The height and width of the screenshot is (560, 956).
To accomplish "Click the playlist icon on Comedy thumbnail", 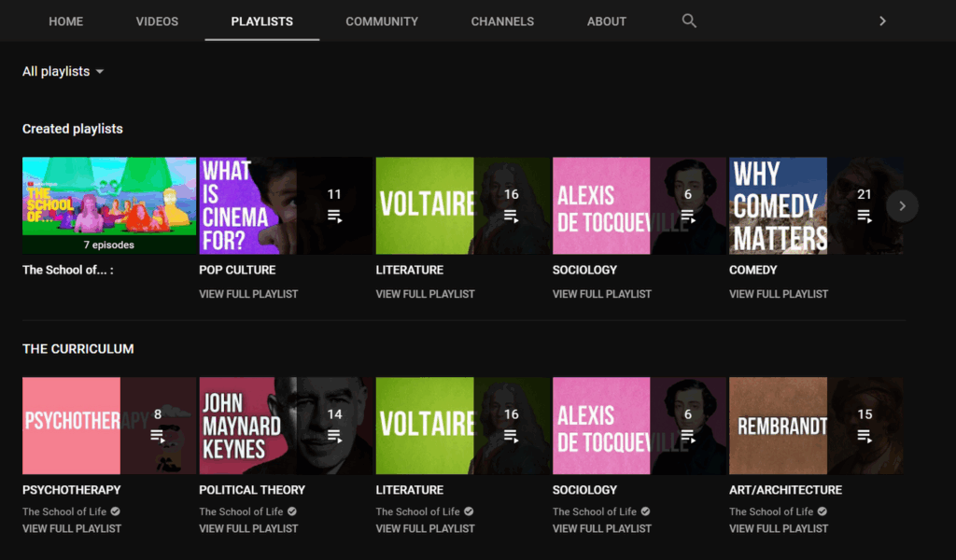I will pyautogui.click(x=864, y=216).
